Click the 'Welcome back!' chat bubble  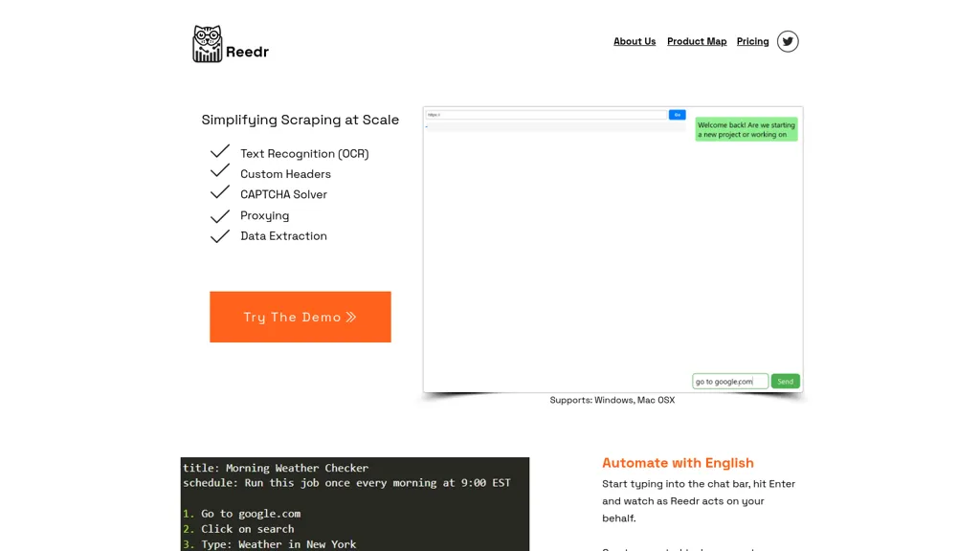click(746, 129)
